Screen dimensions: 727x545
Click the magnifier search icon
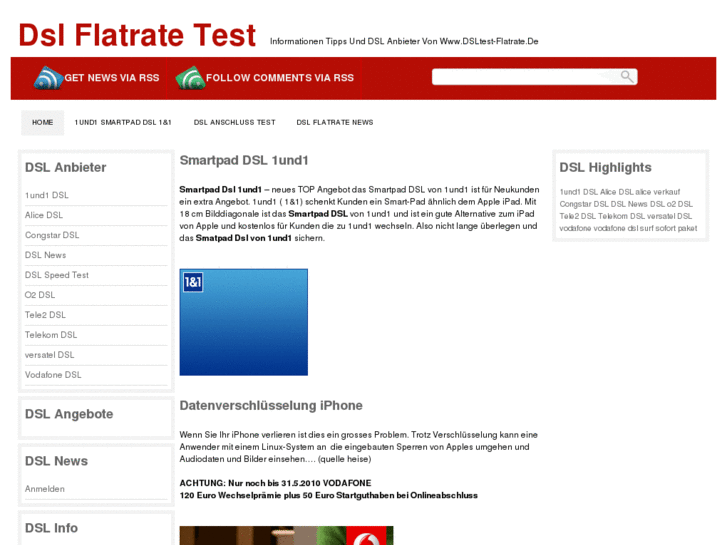(627, 77)
